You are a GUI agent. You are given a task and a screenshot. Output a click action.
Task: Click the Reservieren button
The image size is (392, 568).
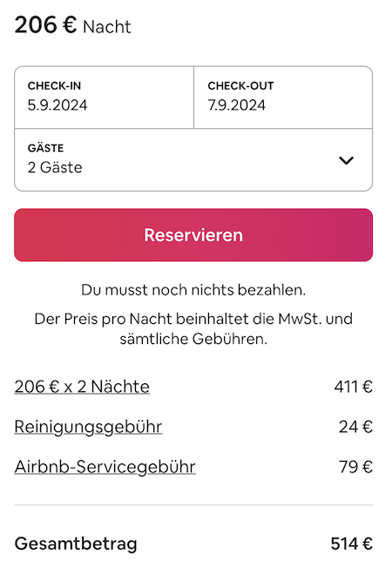click(193, 234)
